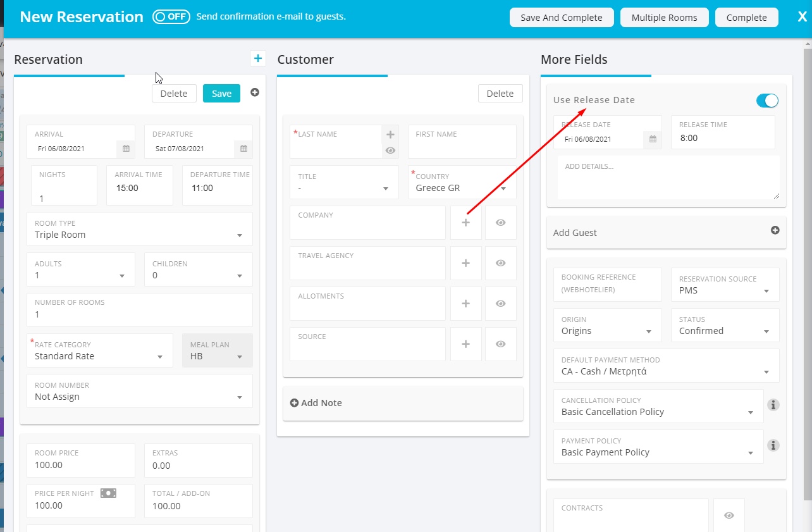This screenshot has width=812, height=532.
Task: Click money icon beside Price Per Night
Action: point(108,493)
